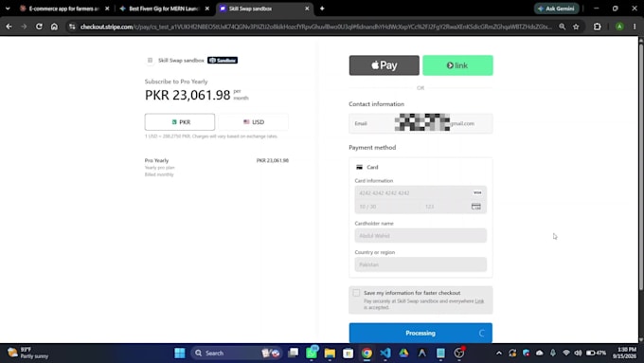Open the clock and date panel

(x=624, y=353)
